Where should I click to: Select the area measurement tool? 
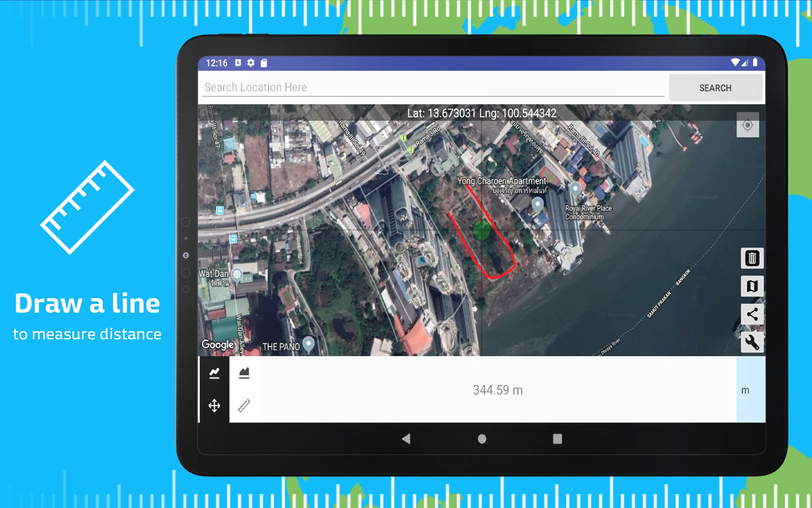click(244, 373)
